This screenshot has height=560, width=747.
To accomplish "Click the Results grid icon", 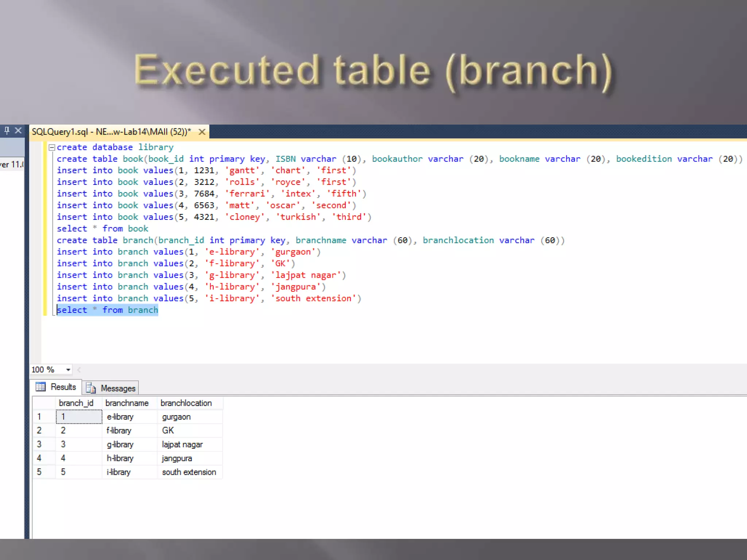I will (40, 387).
